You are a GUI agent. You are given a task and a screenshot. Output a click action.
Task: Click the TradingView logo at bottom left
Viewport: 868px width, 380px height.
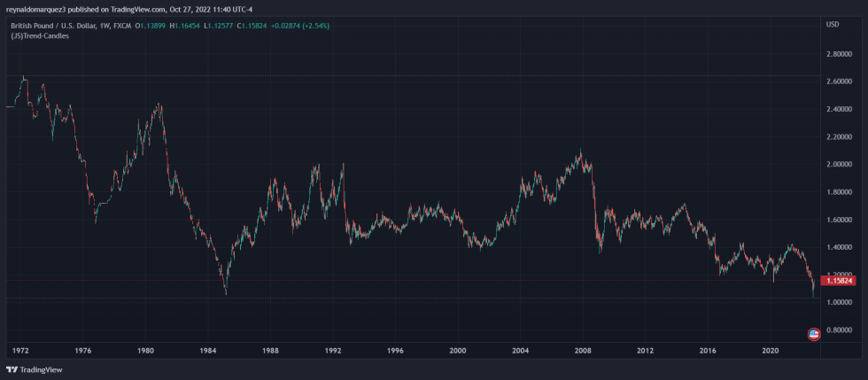coord(35,370)
